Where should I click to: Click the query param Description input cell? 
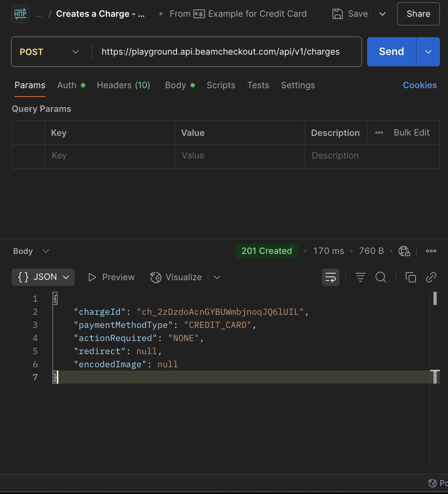click(x=372, y=156)
